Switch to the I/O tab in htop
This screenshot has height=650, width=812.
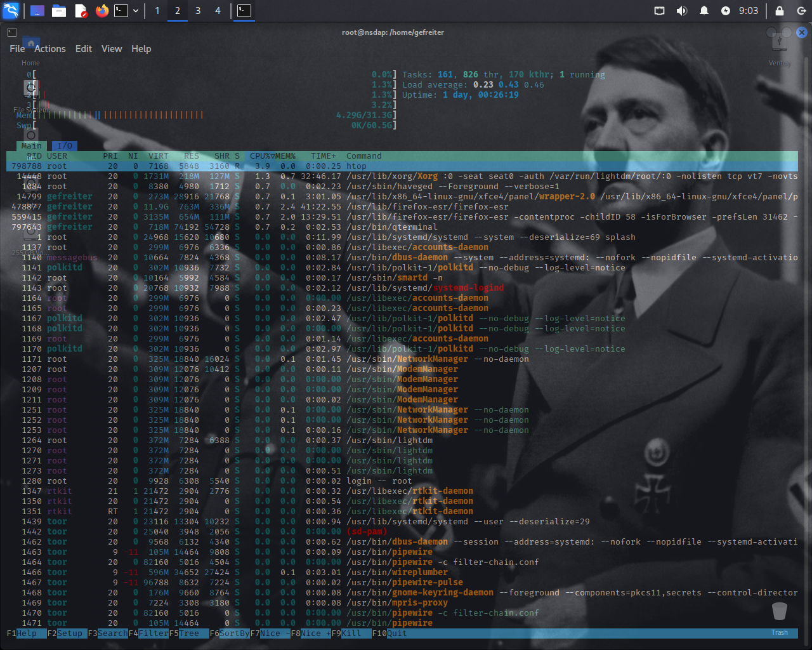(x=65, y=146)
